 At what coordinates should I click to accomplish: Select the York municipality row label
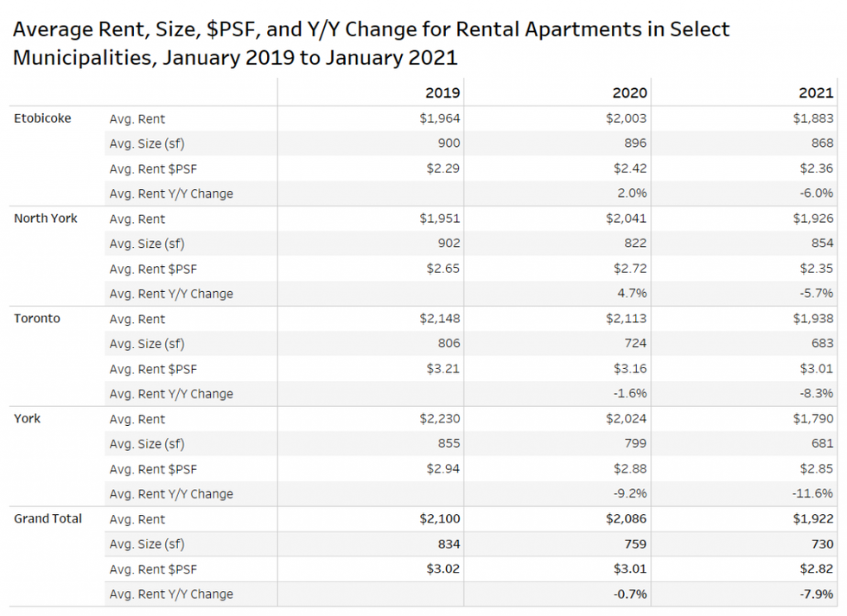point(28,419)
